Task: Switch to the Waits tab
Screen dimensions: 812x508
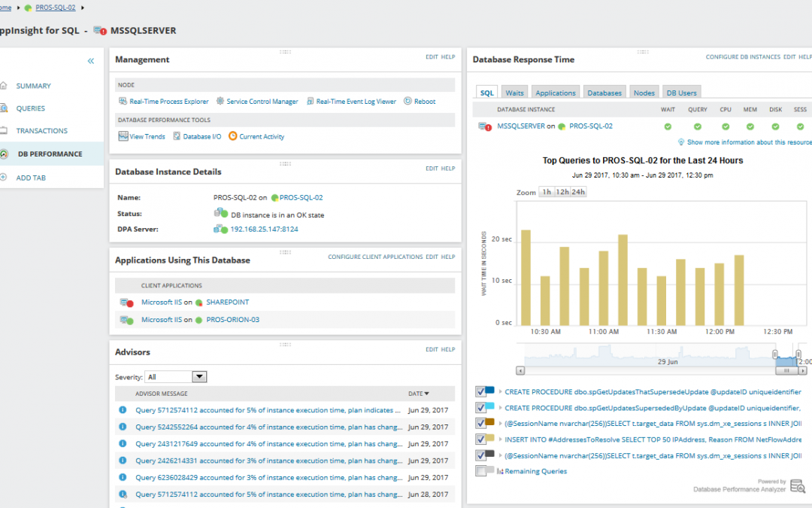Action: [x=514, y=93]
